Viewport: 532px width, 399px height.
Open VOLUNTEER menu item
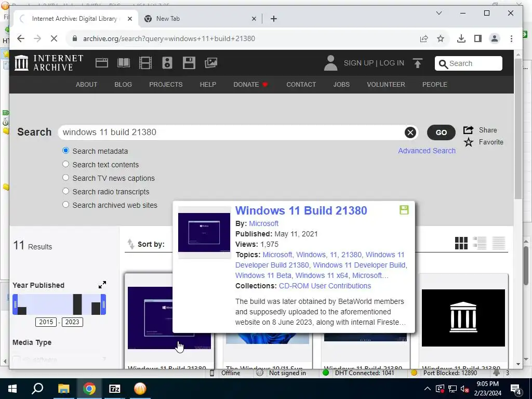coord(386,85)
